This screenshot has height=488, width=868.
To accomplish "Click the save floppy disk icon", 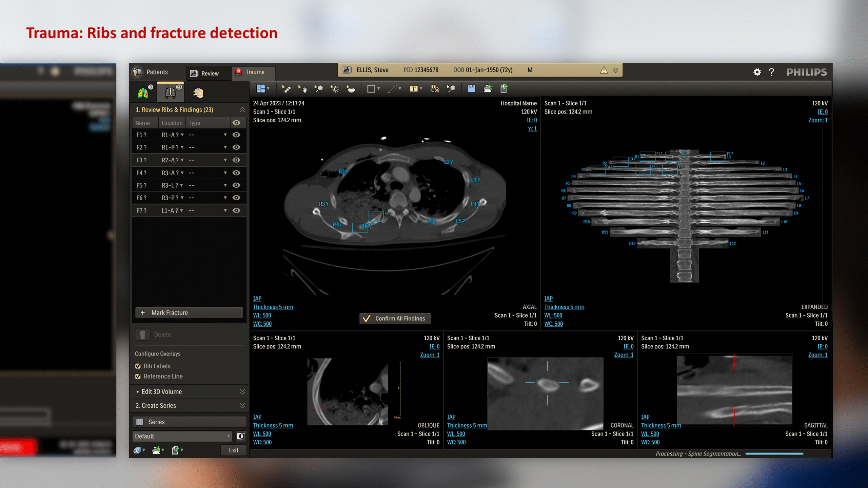I will pyautogui.click(x=471, y=89).
